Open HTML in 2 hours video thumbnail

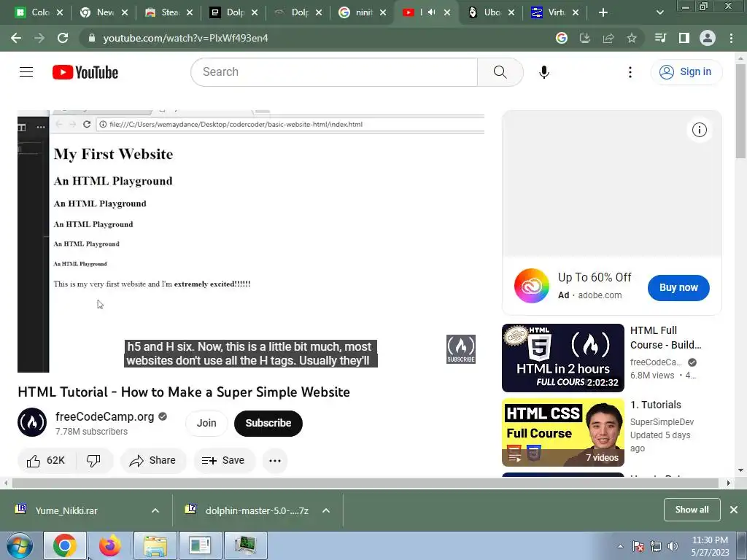click(x=562, y=357)
